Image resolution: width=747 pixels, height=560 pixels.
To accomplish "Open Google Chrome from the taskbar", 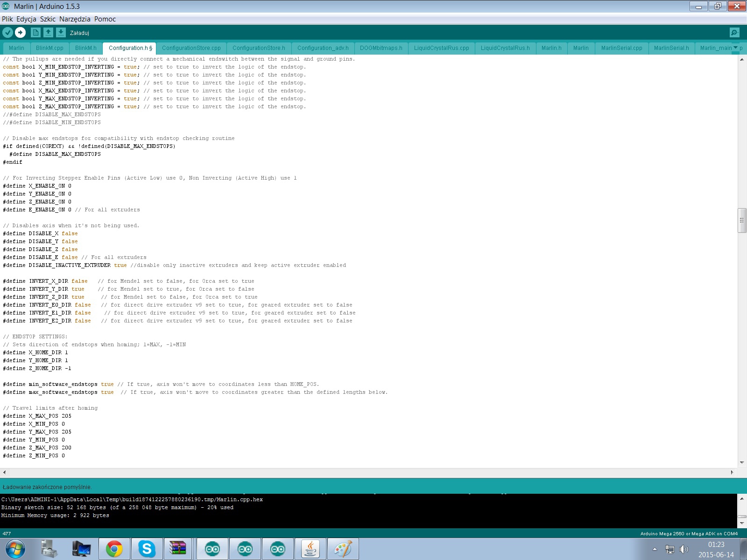I will pyautogui.click(x=114, y=549).
